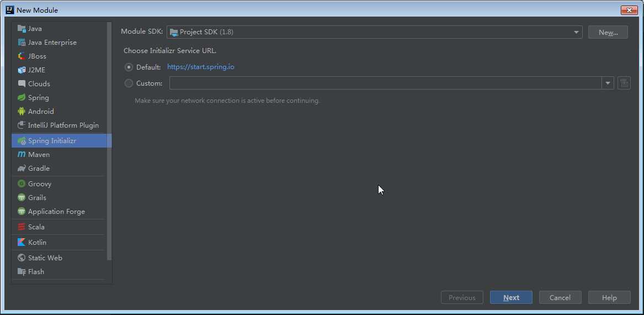Select the Custom service URL radio button
644x315 pixels.
pos(129,83)
